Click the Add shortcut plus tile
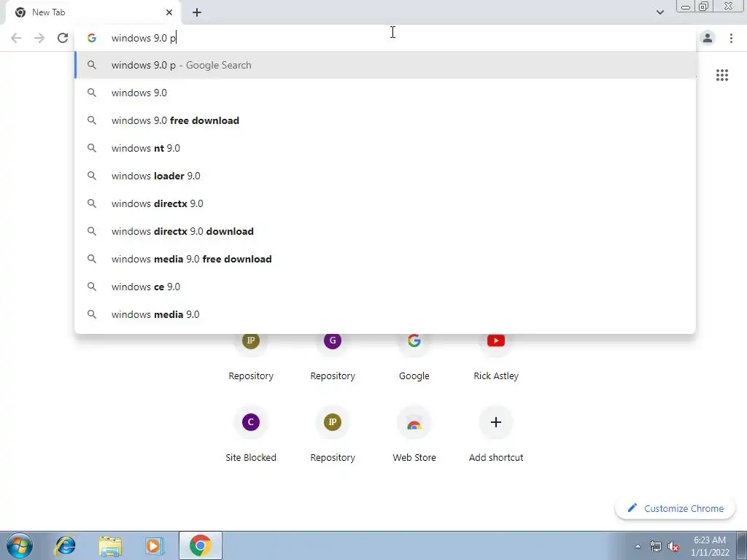Image resolution: width=747 pixels, height=560 pixels. click(496, 435)
